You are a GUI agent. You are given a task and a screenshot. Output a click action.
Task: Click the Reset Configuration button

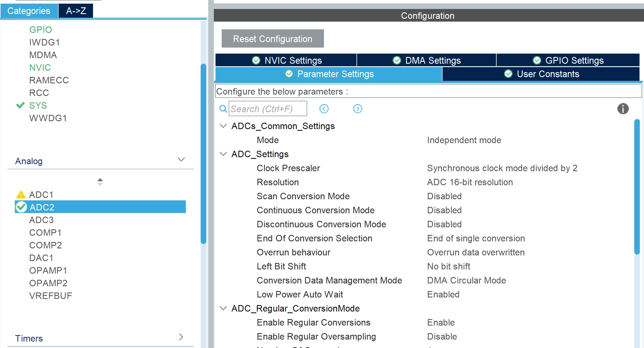pos(273,39)
